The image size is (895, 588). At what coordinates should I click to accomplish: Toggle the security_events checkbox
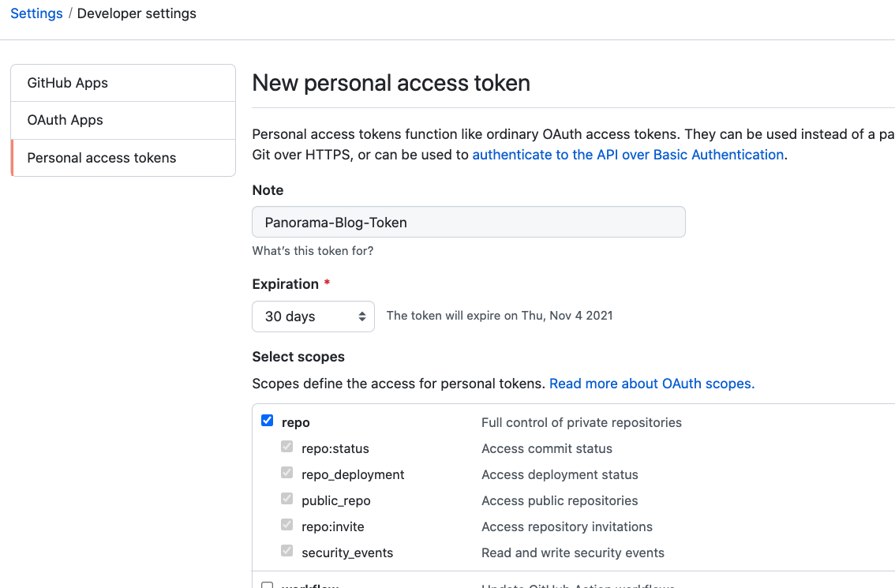[287, 552]
